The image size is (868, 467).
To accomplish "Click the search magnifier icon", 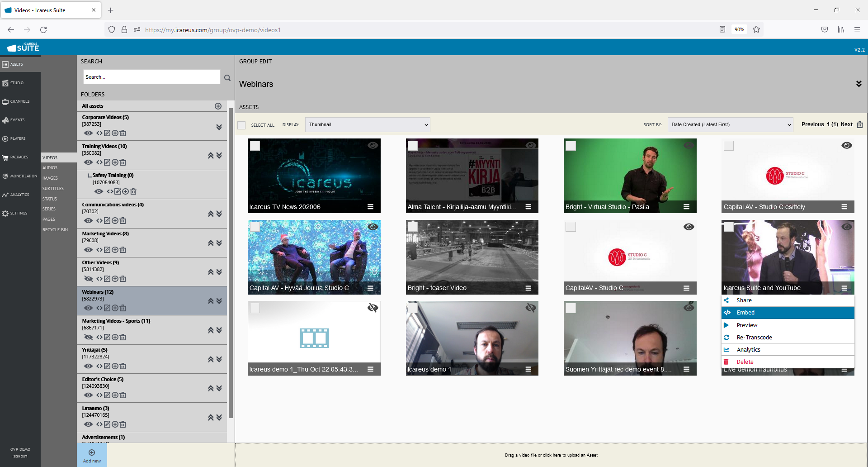I will (x=227, y=78).
